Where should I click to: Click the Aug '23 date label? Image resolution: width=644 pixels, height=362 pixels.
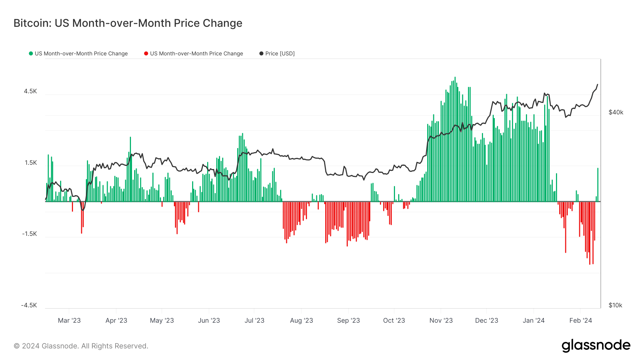click(301, 321)
